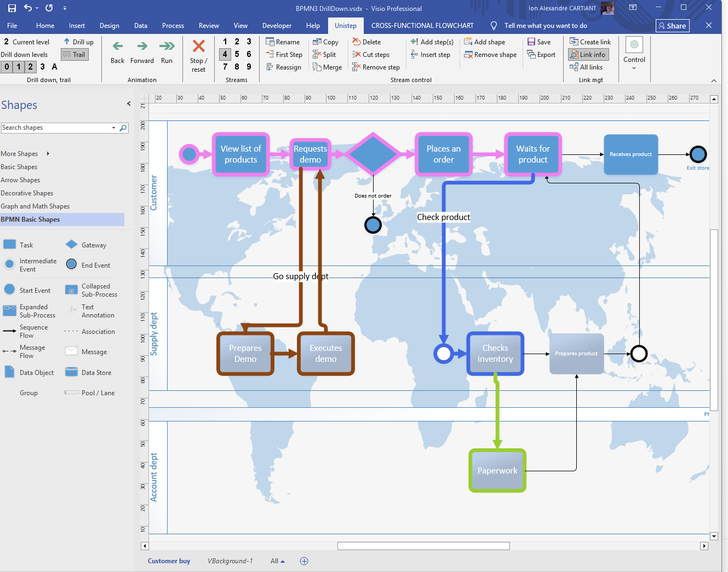
Task: Click the Export icon
Action: pyautogui.click(x=531, y=55)
